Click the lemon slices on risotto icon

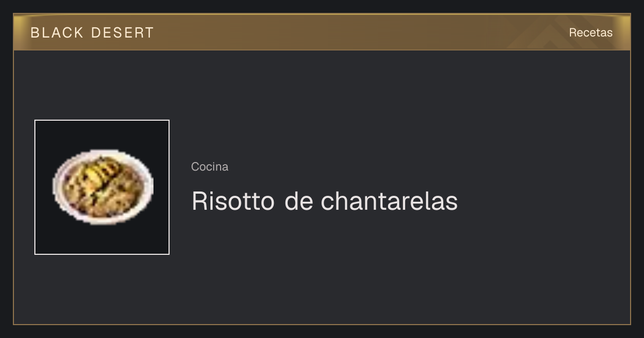point(100,173)
